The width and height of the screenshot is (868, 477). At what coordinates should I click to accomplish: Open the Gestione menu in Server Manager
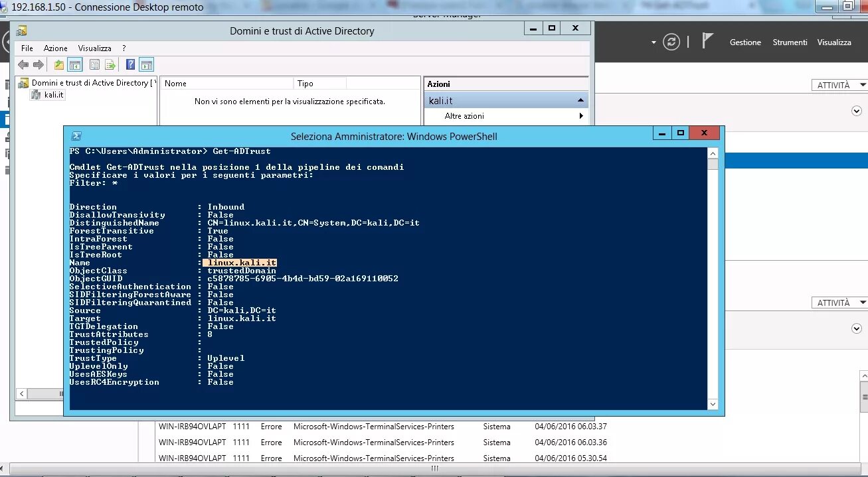click(x=745, y=42)
